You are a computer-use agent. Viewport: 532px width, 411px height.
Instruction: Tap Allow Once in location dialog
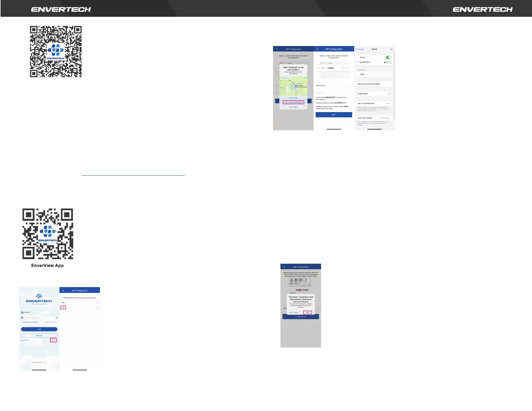[293, 98]
